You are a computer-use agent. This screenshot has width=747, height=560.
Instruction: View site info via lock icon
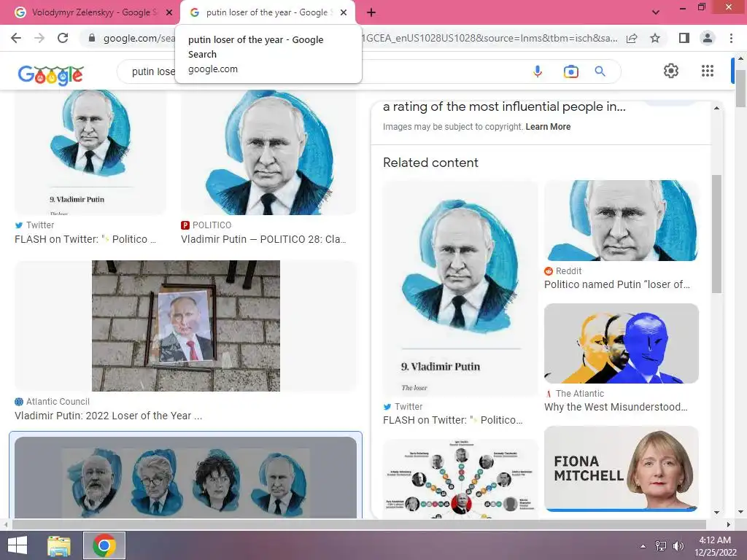[x=92, y=38]
